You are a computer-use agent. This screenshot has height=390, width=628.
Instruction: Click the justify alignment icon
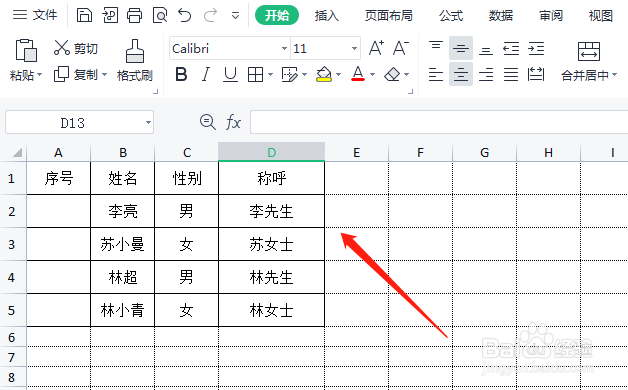[511, 74]
